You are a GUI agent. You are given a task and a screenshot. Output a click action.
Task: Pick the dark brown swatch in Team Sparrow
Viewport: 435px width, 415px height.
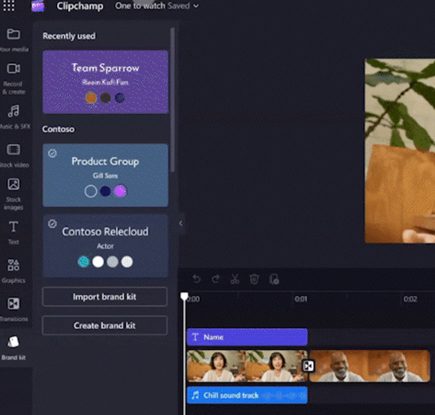coord(105,98)
